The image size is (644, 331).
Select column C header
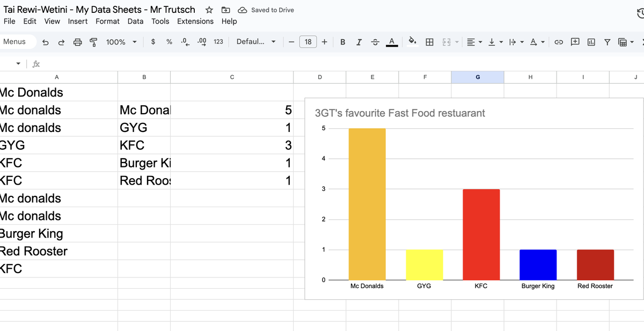[232, 77]
